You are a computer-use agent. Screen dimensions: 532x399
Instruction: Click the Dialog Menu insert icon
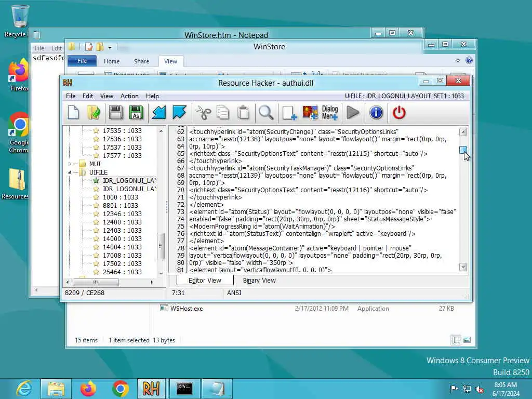click(x=330, y=113)
